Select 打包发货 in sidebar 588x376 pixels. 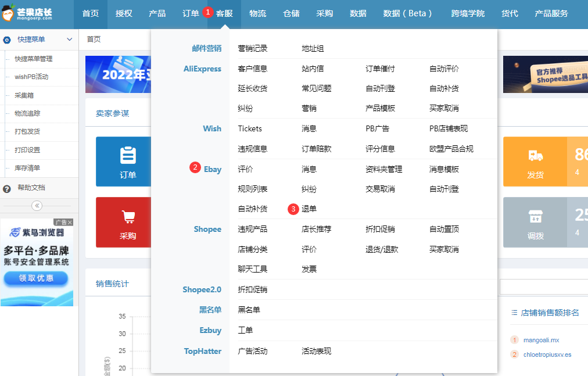click(x=27, y=131)
